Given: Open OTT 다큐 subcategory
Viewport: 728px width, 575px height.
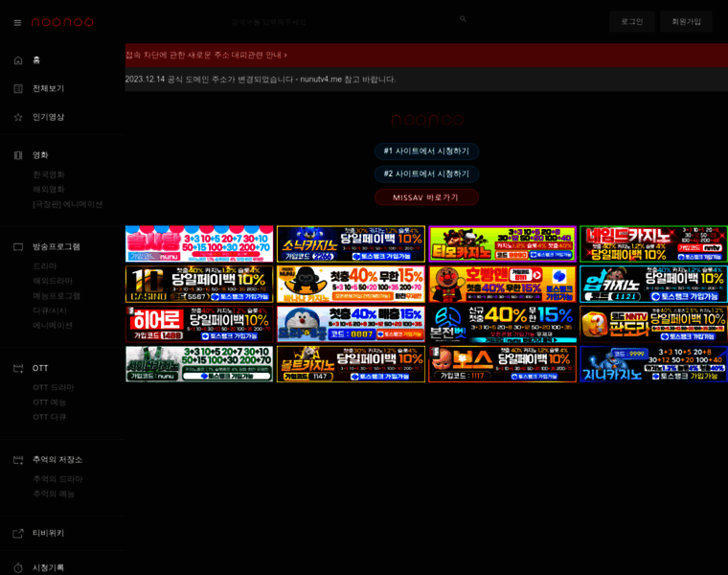Looking at the screenshot, I should pos(49,417).
